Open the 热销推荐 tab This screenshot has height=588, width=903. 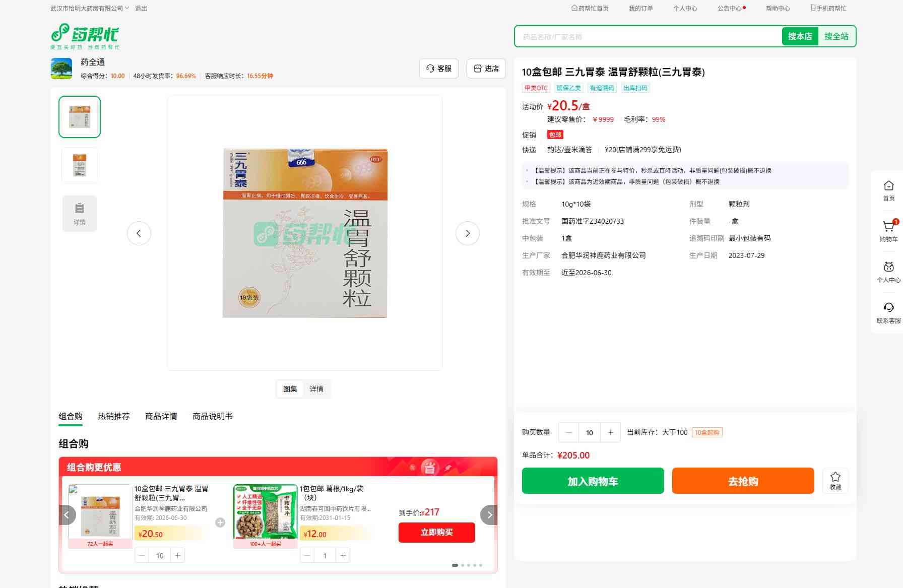[x=113, y=416]
